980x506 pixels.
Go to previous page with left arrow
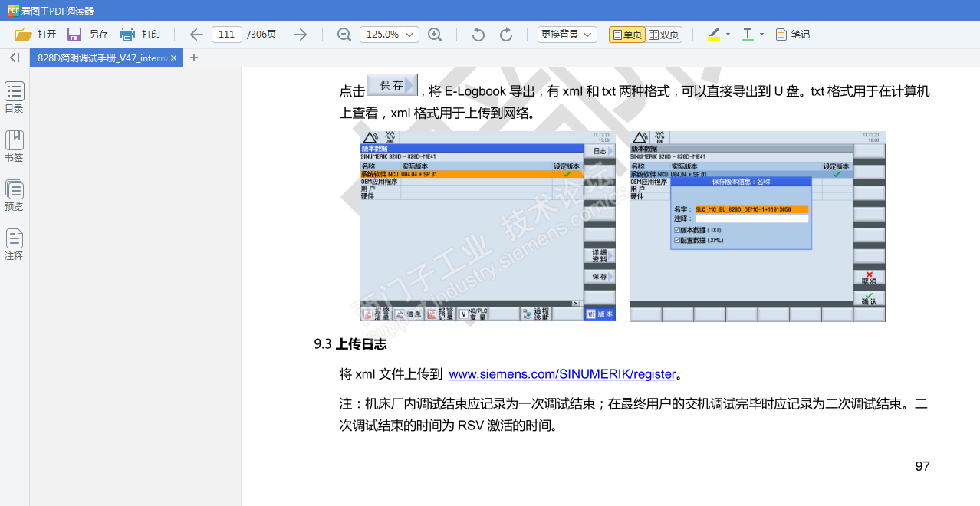click(196, 34)
